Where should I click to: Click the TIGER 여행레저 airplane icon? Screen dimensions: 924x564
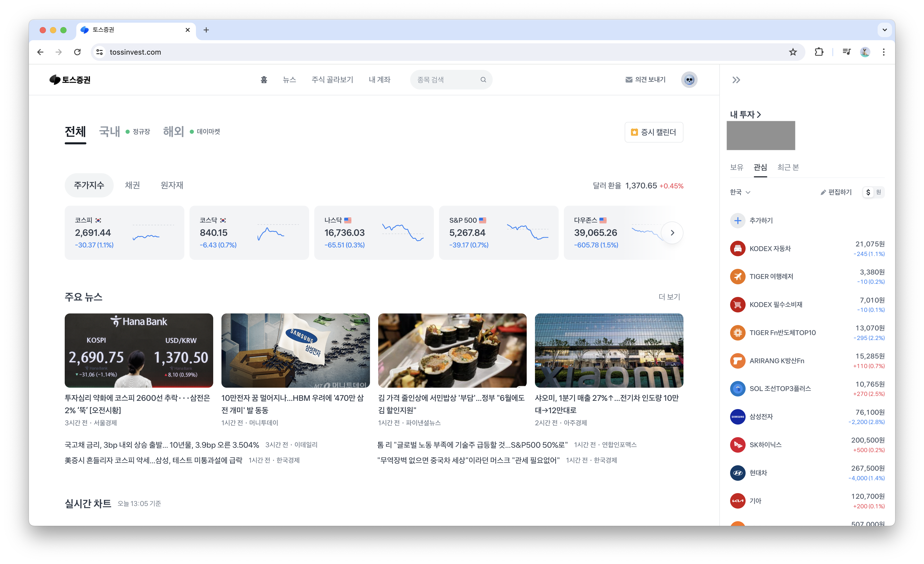pos(737,277)
